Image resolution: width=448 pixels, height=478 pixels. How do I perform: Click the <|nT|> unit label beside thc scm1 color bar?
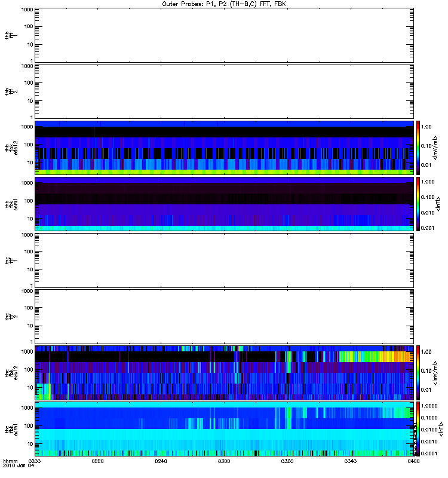click(441, 429)
